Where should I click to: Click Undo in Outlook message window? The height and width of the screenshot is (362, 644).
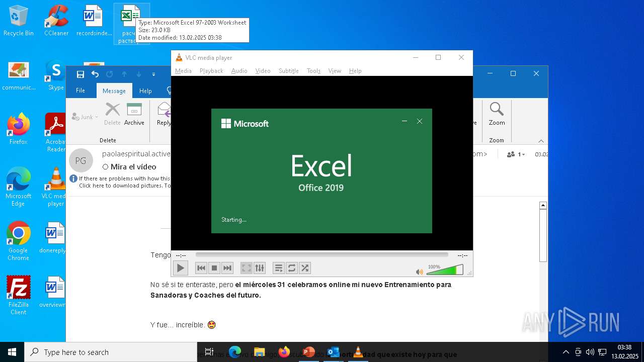coord(95,74)
